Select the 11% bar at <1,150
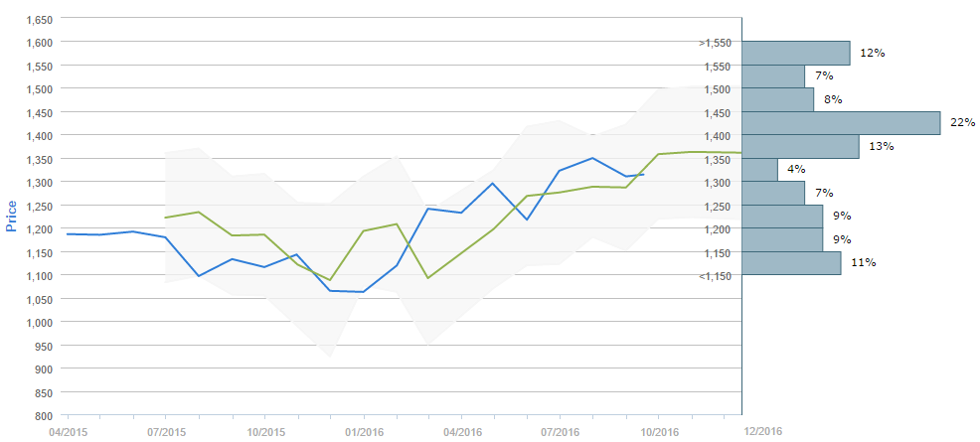 click(791, 263)
